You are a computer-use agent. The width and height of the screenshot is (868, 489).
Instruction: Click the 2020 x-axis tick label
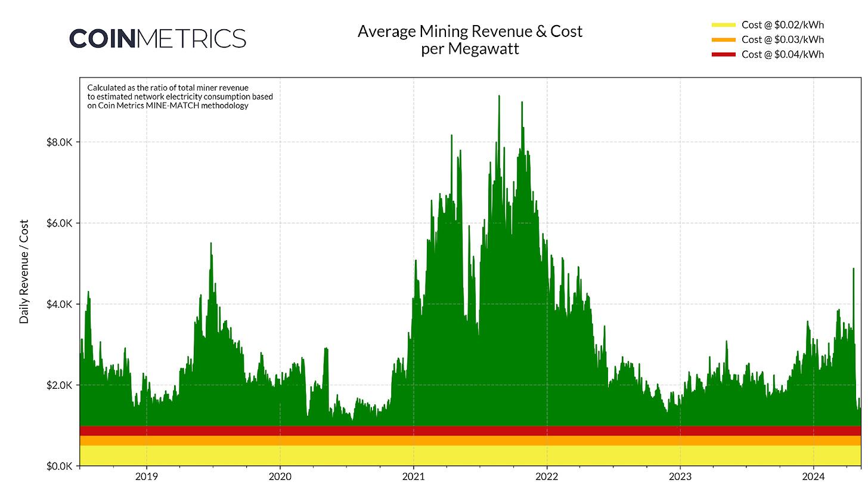click(280, 477)
